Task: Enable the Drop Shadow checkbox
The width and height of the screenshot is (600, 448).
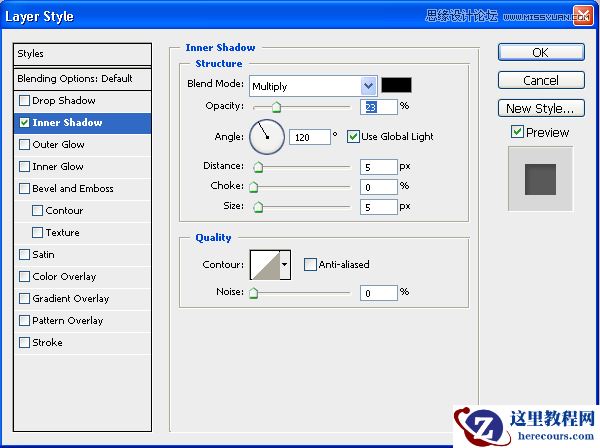Action: coord(24,101)
